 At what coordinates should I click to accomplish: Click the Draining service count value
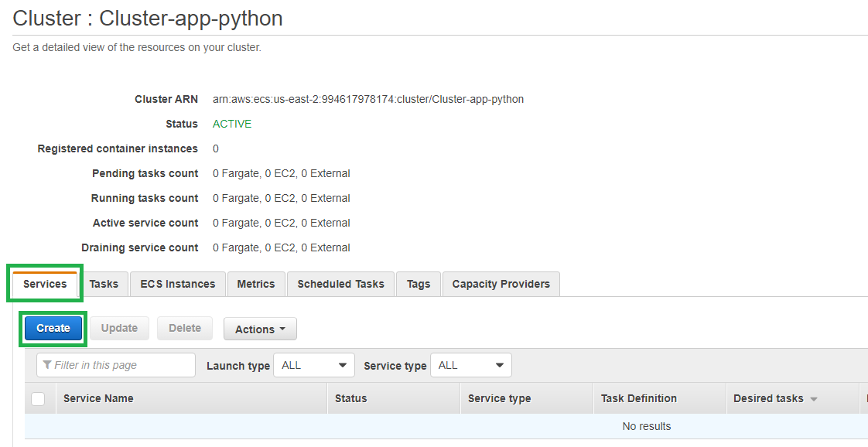[282, 247]
